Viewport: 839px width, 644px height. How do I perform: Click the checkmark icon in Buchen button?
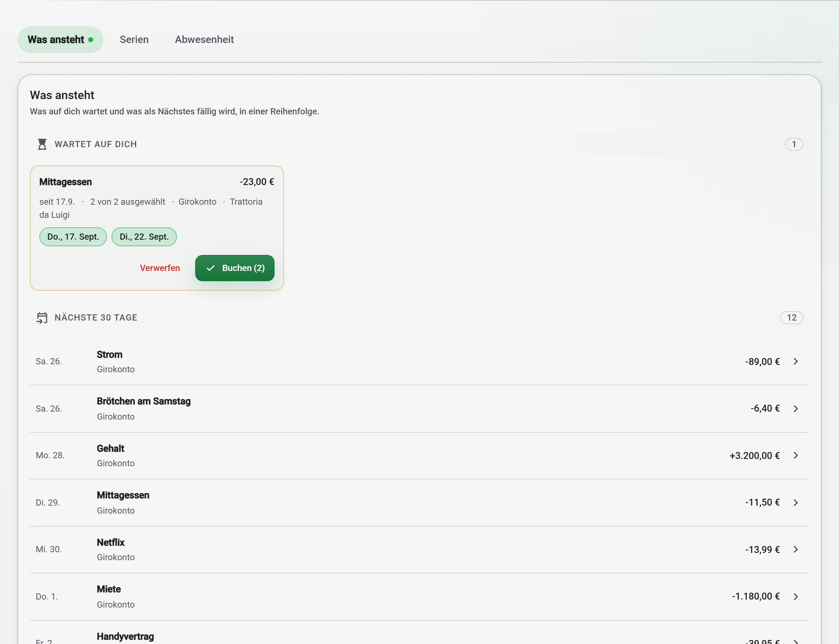(210, 268)
